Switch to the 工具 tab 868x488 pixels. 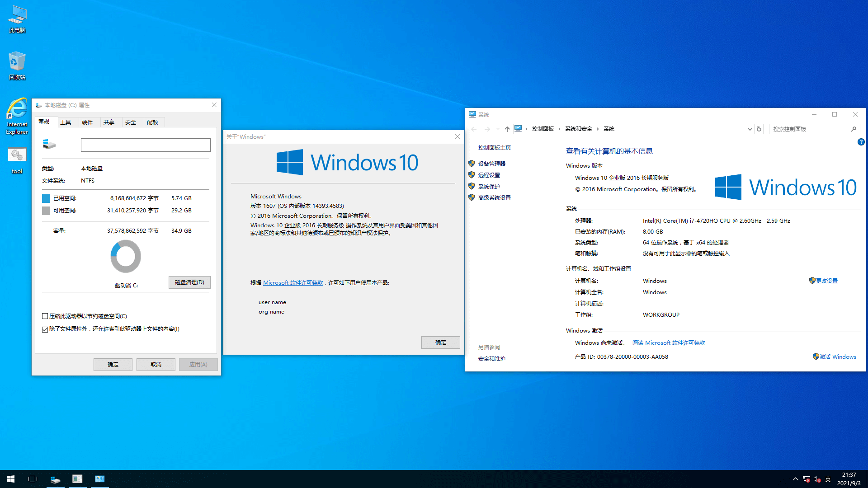(66, 122)
